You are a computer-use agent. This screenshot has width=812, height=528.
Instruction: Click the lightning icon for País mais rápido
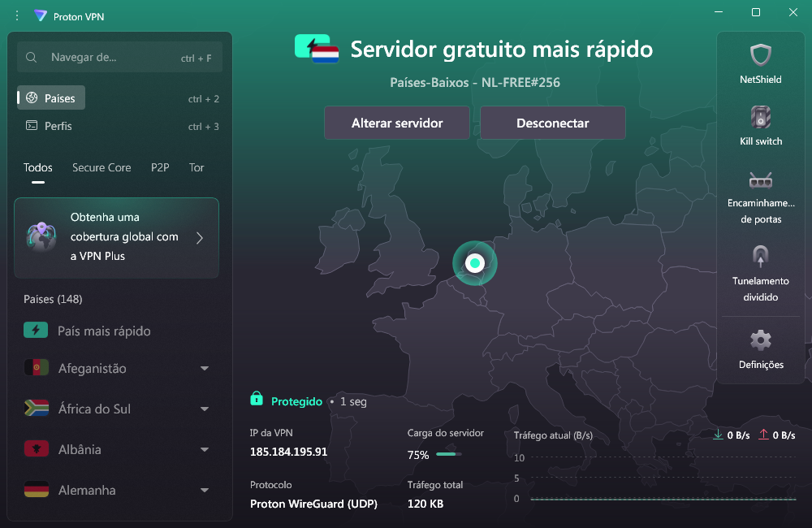(36, 330)
